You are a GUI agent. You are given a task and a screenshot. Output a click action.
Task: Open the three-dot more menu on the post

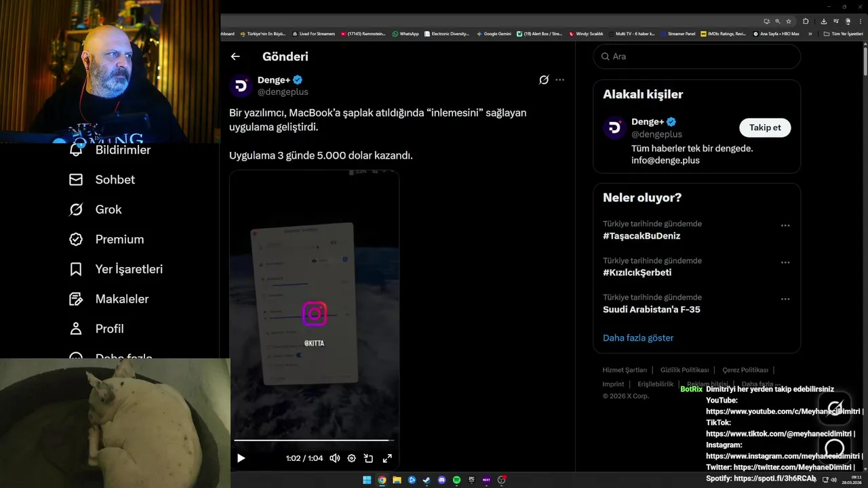(x=559, y=80)
